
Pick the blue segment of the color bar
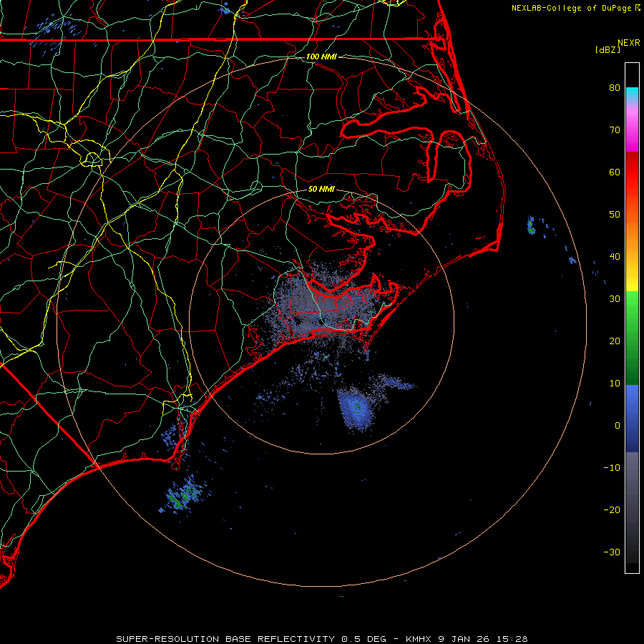632,417
